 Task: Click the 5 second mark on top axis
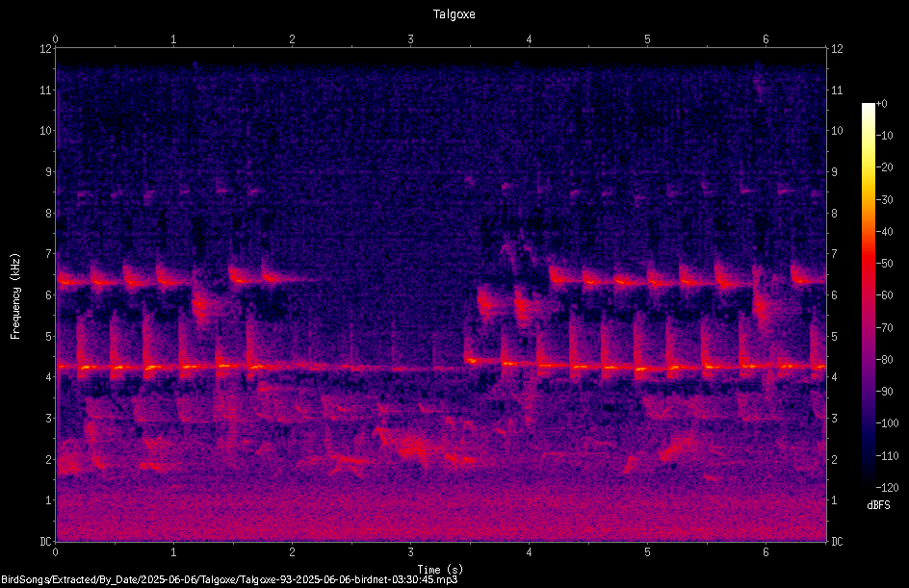pos(647,39)
